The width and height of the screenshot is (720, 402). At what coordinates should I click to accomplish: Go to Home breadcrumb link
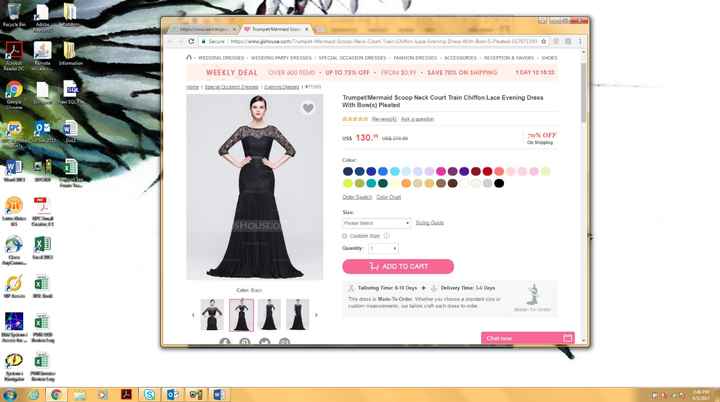pos(192,87)
